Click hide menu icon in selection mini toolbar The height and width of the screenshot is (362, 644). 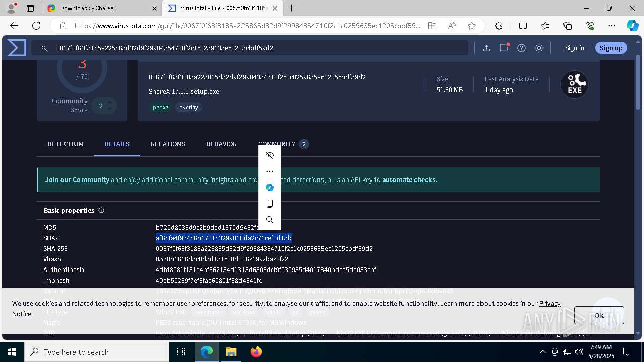270,155
